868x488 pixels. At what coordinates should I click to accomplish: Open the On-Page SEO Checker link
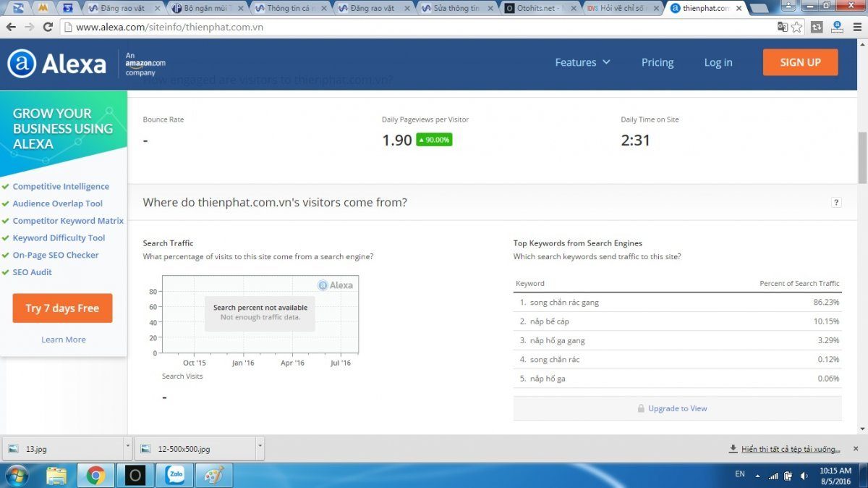(56, 255)
